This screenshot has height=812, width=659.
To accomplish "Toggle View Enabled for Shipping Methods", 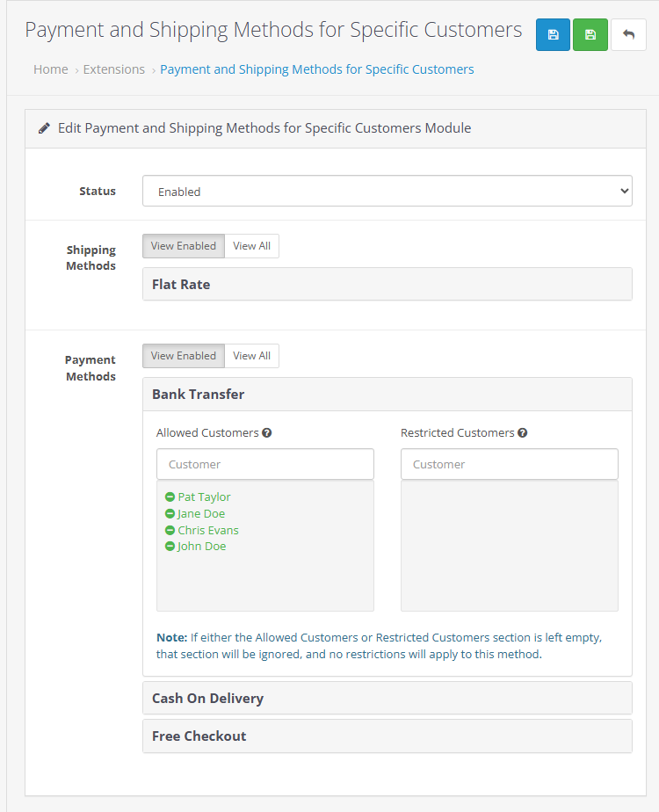I will pyautogui.click(x=184, y=246).
